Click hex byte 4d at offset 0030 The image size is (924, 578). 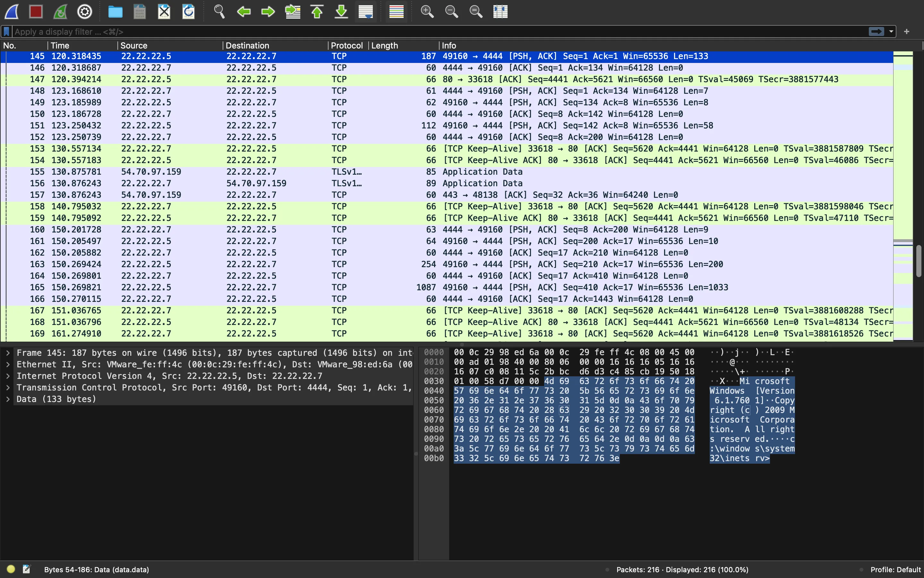pos(549,381)
